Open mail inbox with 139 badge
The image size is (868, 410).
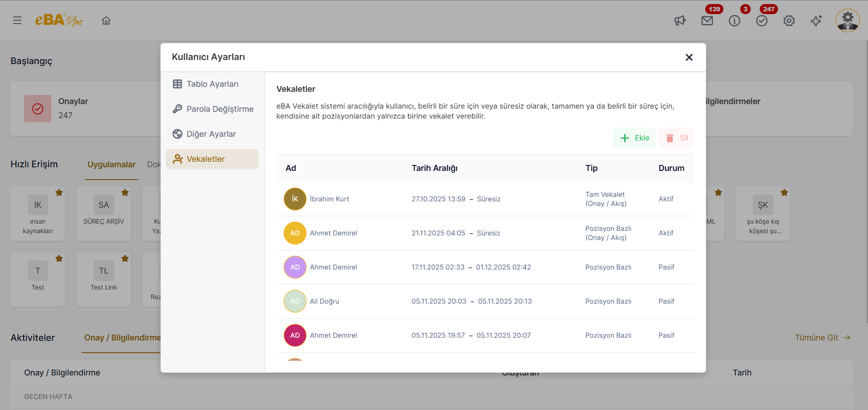coord(707,20)
